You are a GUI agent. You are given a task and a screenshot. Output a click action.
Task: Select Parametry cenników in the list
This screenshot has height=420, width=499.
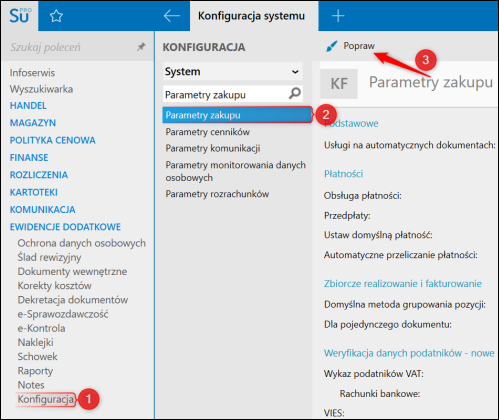point(207,132)
